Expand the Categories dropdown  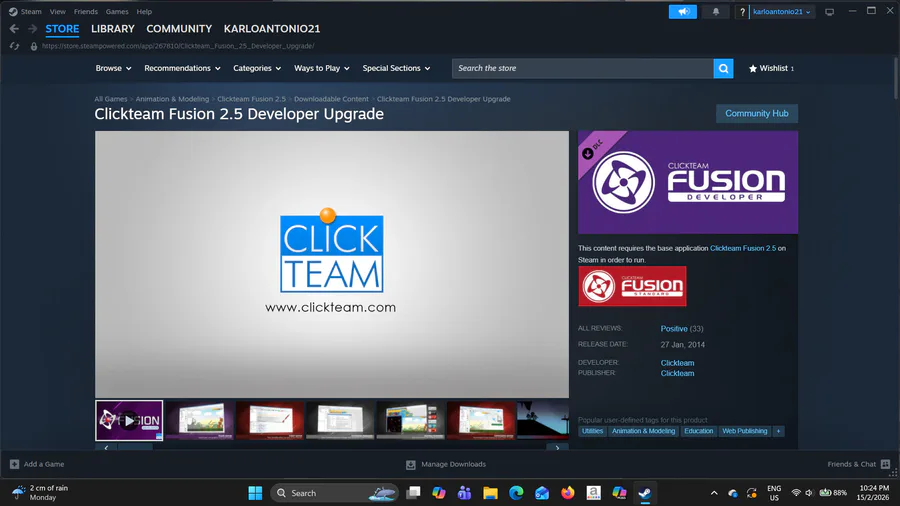click(x=257, y=68)
